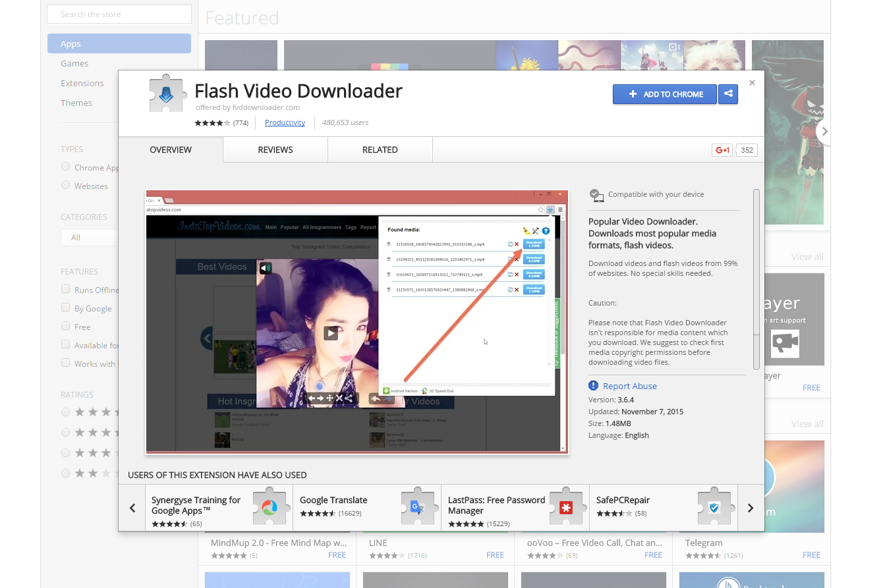Click the LastPass extension icon
The height and width of the screenshot is (588, 885).
click(567, 508)
